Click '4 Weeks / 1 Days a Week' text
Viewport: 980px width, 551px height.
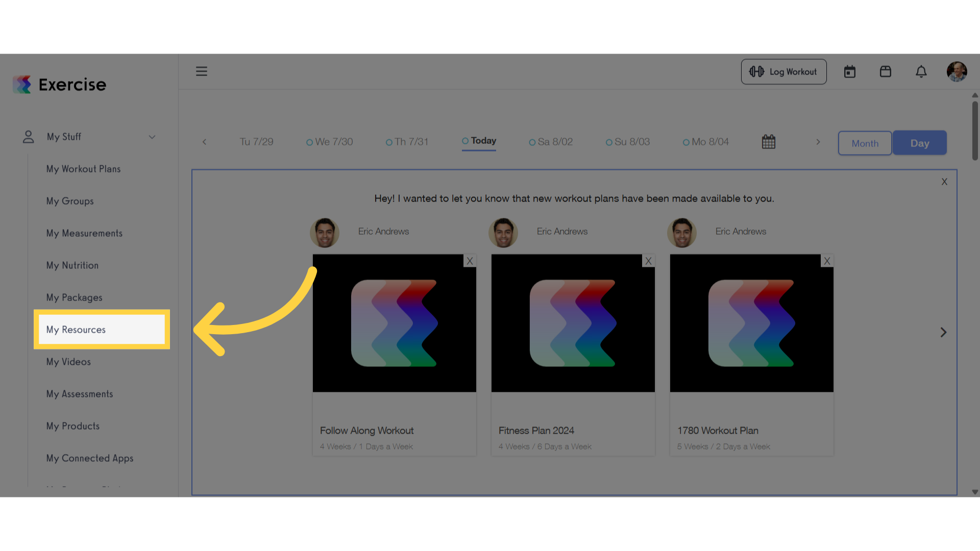click(366, 446)
